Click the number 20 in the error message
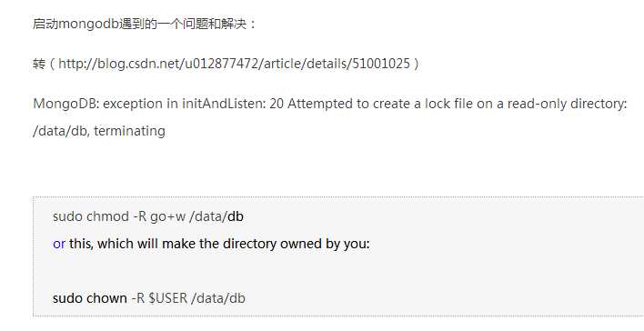644x331 pixels. tap(277, 104)
